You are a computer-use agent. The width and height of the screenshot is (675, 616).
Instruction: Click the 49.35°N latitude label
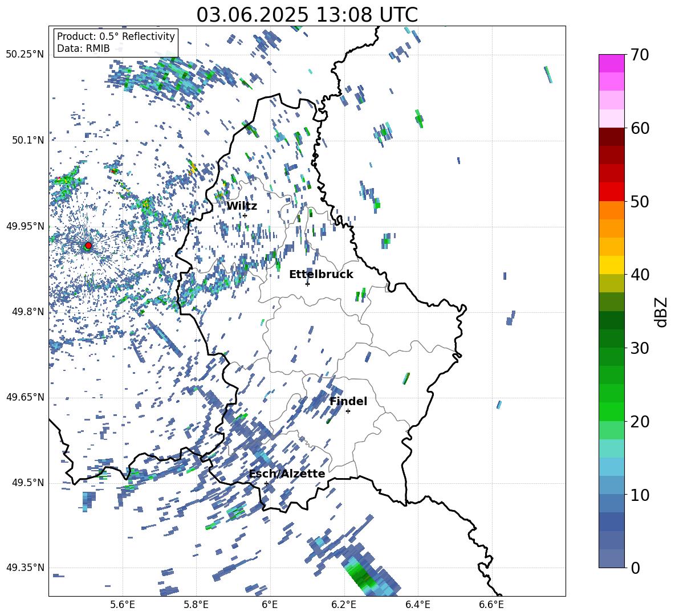point(25,568)
